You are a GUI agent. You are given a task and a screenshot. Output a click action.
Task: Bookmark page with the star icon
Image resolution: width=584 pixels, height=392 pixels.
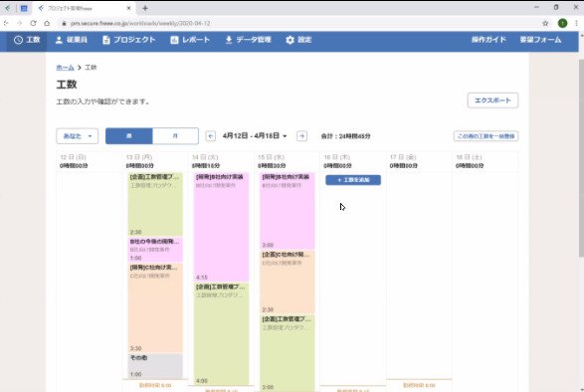[545, 23]
